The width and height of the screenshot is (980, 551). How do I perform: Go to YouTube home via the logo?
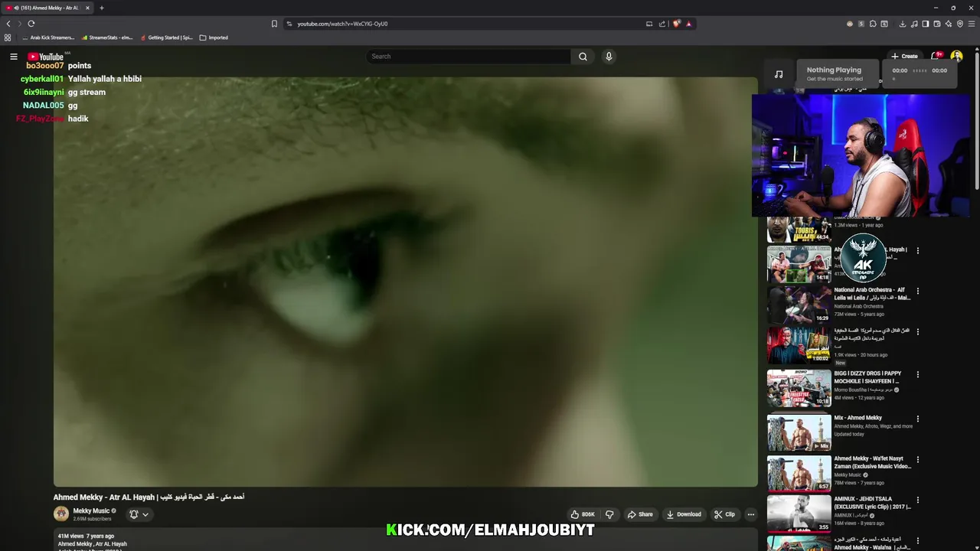pos(46,57)
